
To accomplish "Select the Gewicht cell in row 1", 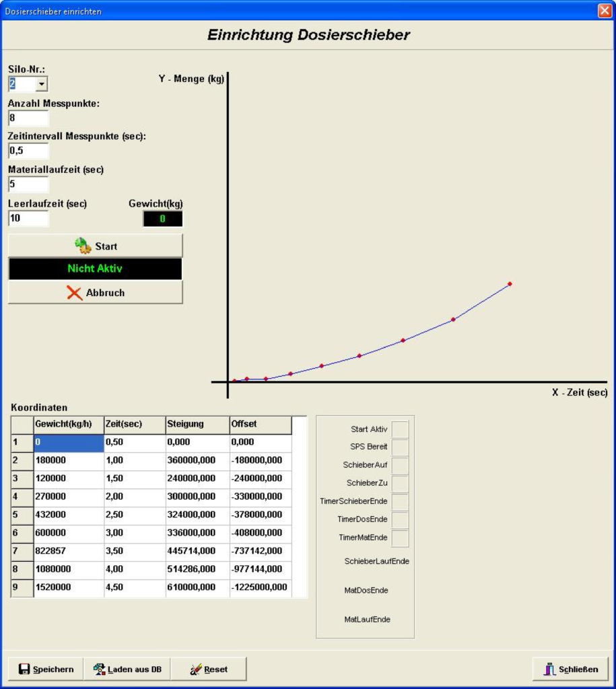I will [x=69, y=443].
